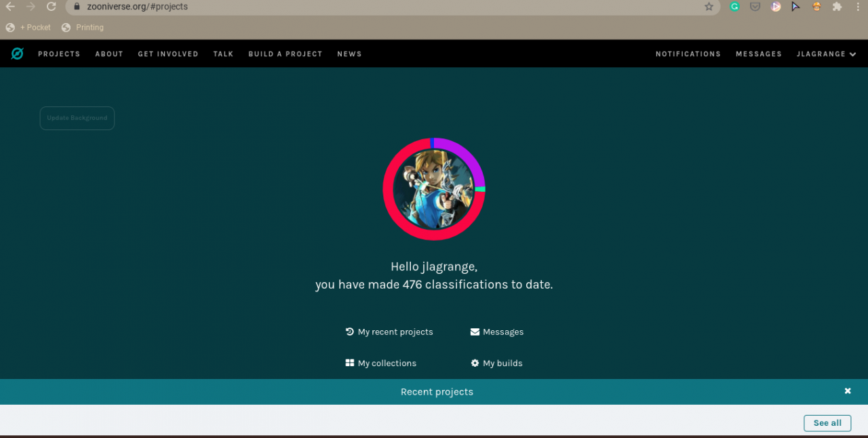
Task: Click the Zooniverse logo icon
Action: [x=17, y=54]
